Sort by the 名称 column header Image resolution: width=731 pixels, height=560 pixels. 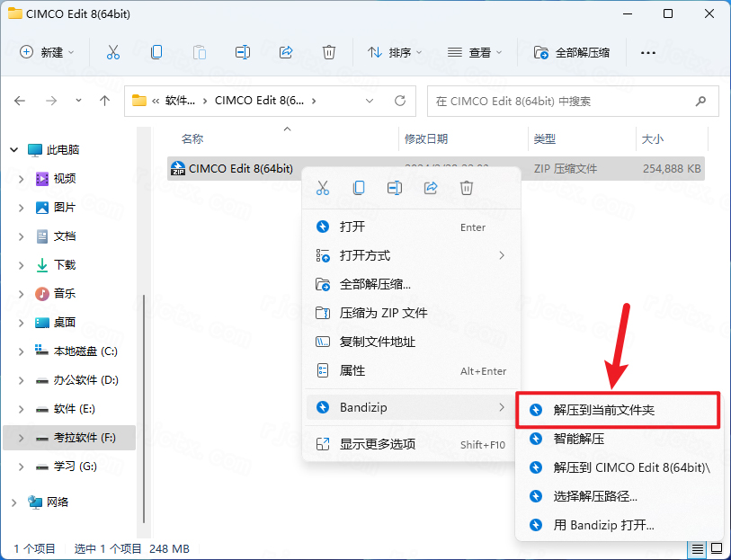point(192,138)
